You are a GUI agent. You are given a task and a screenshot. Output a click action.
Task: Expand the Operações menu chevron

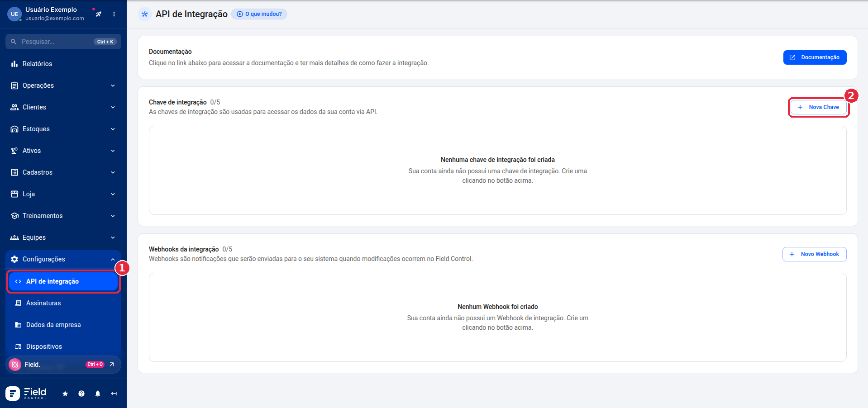(x=113, y=85)
